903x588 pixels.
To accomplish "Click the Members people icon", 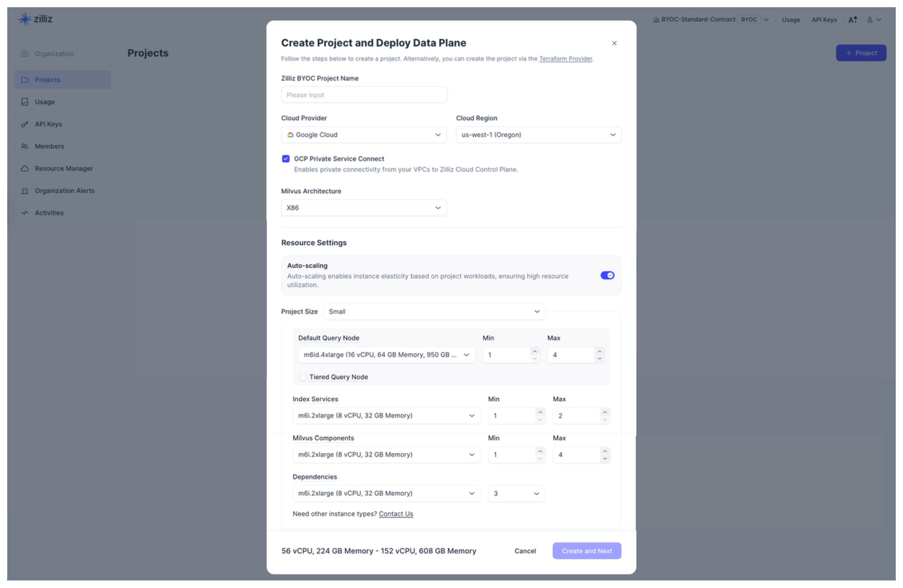I will tap(25, 146).
